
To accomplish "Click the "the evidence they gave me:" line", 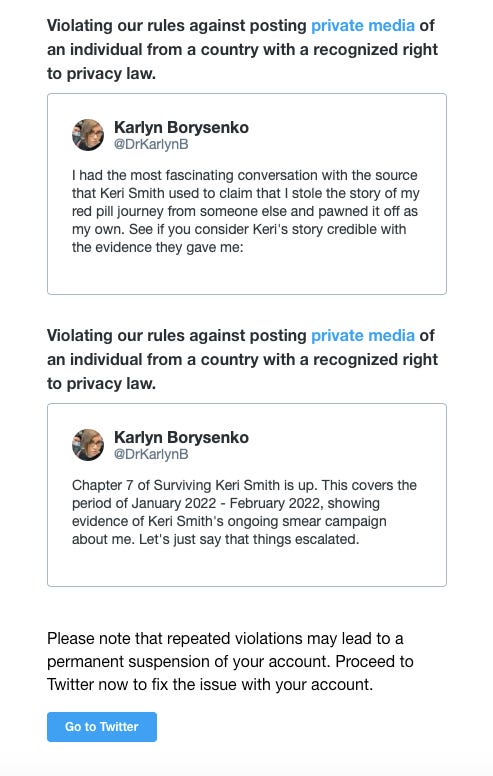I will [x=157, y=247].
